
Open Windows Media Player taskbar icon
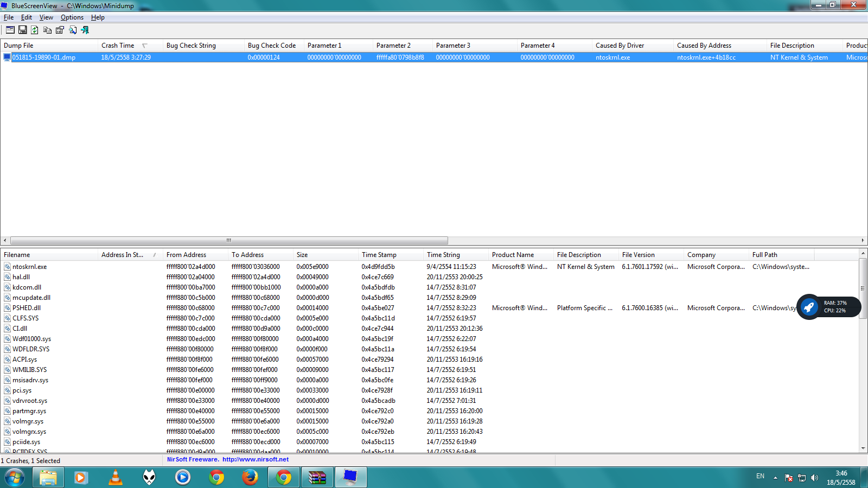coord(81,478)
